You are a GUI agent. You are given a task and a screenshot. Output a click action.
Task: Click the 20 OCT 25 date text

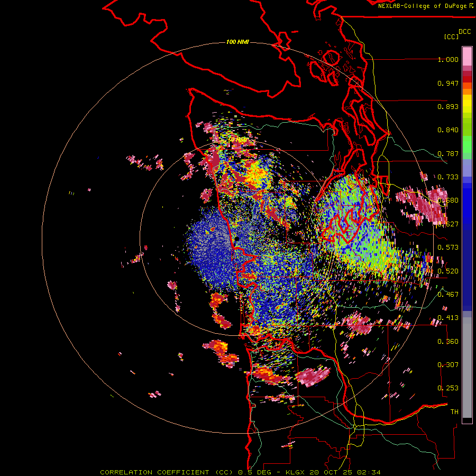tap(331, 472)
